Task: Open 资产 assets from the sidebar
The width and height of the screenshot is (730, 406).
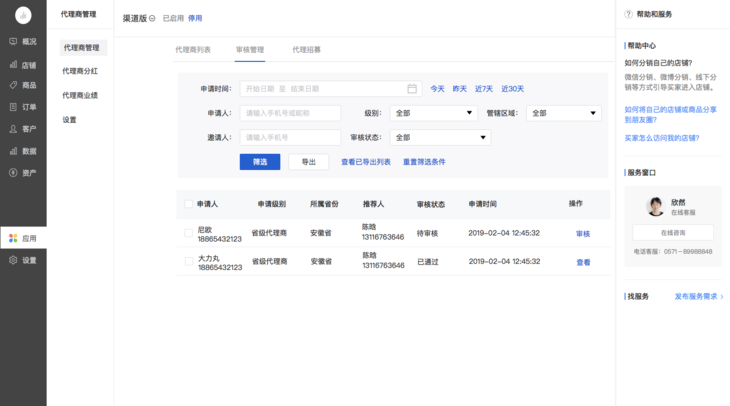Action: tap(22, 173)
